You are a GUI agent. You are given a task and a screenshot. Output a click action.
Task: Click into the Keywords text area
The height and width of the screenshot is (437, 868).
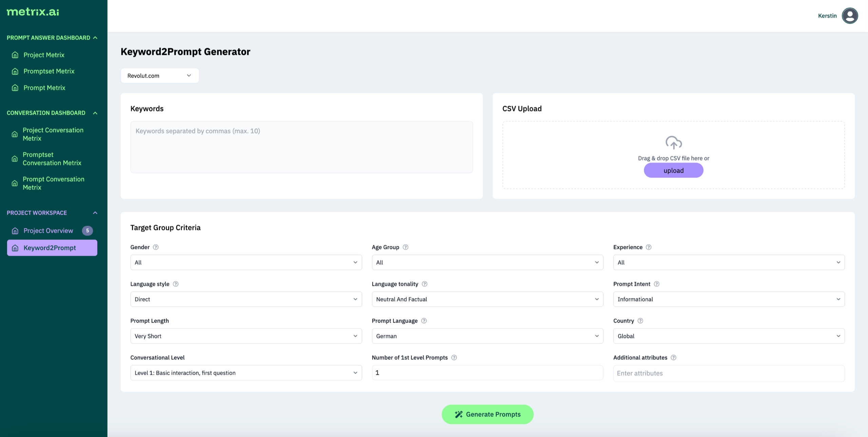click(x=301, y=147)
